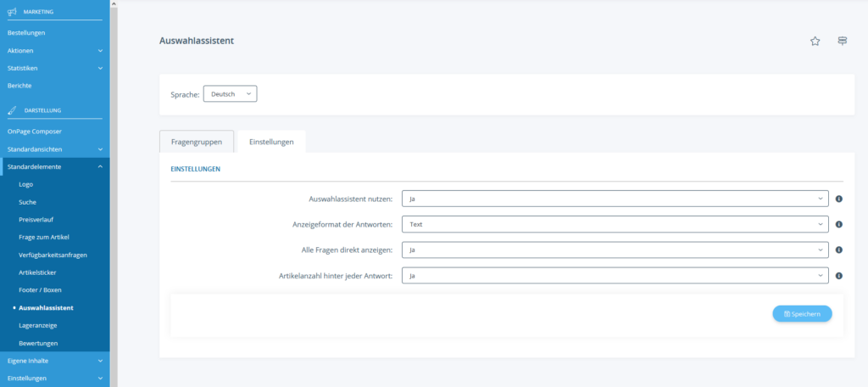
Task: Click the Darstellung brush icon
Action: coord(12,109)
